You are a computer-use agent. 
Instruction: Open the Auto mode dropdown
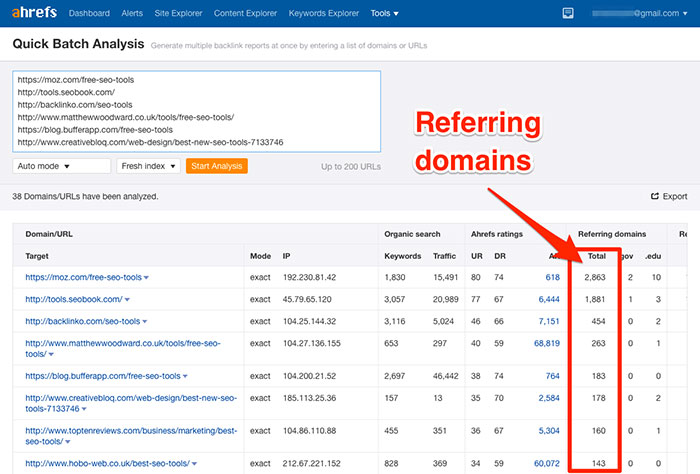tap(61, 166)
